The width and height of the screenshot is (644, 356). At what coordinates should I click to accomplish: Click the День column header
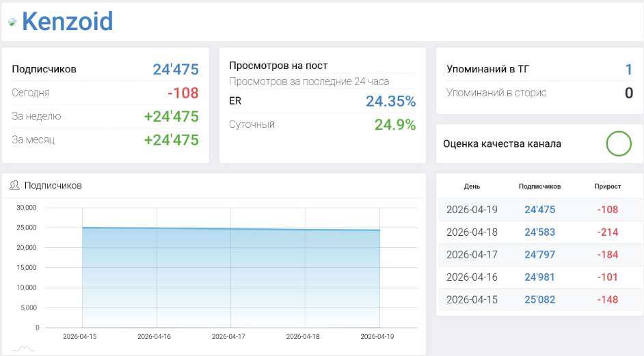click(472, 187)
